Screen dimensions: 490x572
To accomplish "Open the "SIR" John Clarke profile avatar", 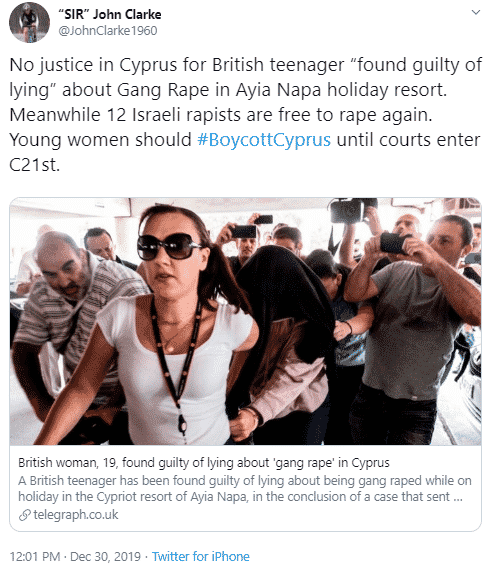I will point(30,22).
